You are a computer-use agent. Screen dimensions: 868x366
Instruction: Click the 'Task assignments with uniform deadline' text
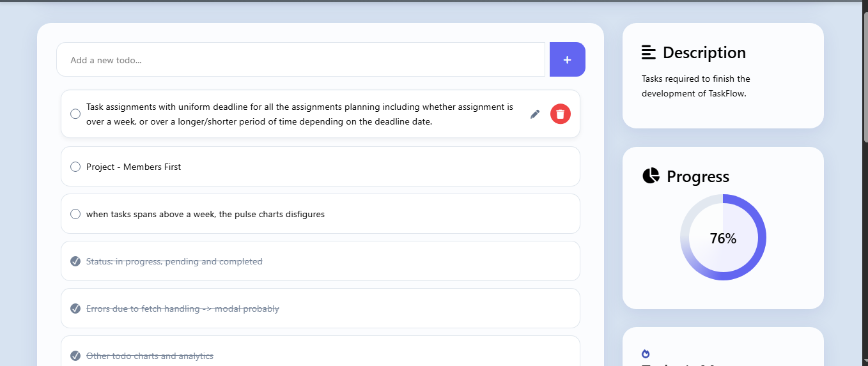(299, 114)
